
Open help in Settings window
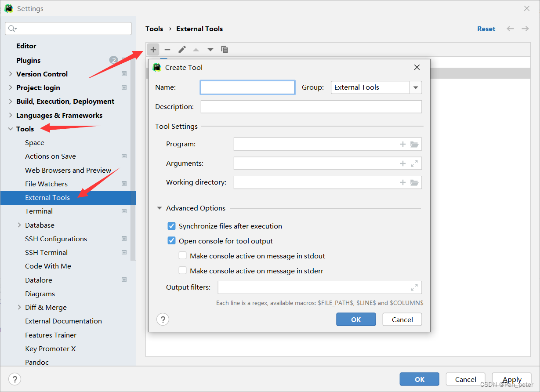coord(15,379)
